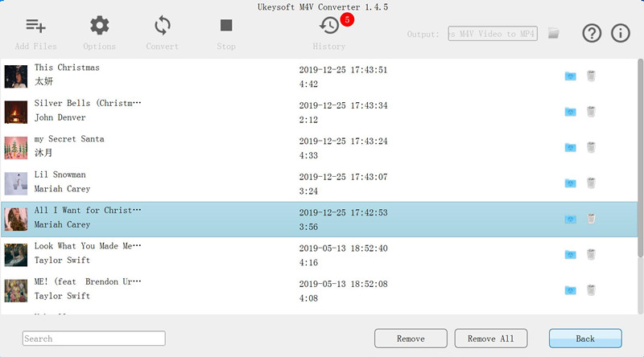Delete my Secret Santa entry with trash icon
Viewport: 644px width, 357px height.
click(591, 147)
